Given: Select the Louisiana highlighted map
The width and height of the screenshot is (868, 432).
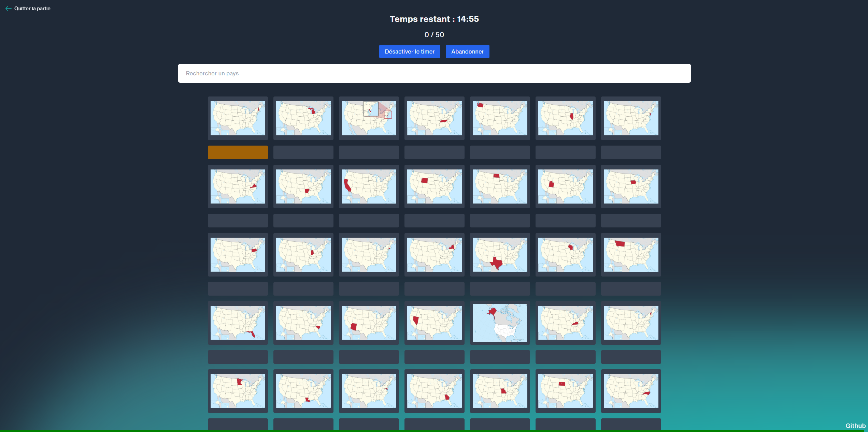Looking at the screenshot, I should coord(303,391).
